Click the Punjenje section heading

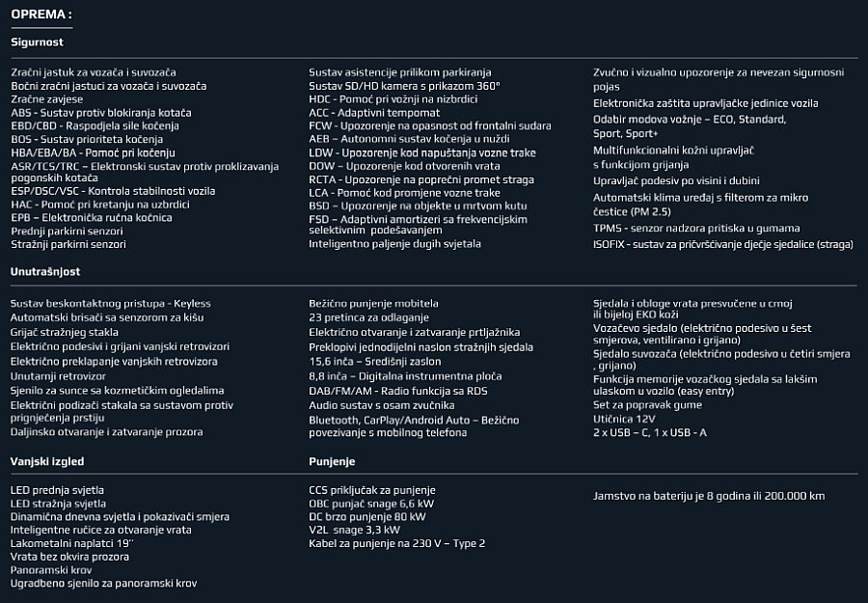(x=332, y=461)
